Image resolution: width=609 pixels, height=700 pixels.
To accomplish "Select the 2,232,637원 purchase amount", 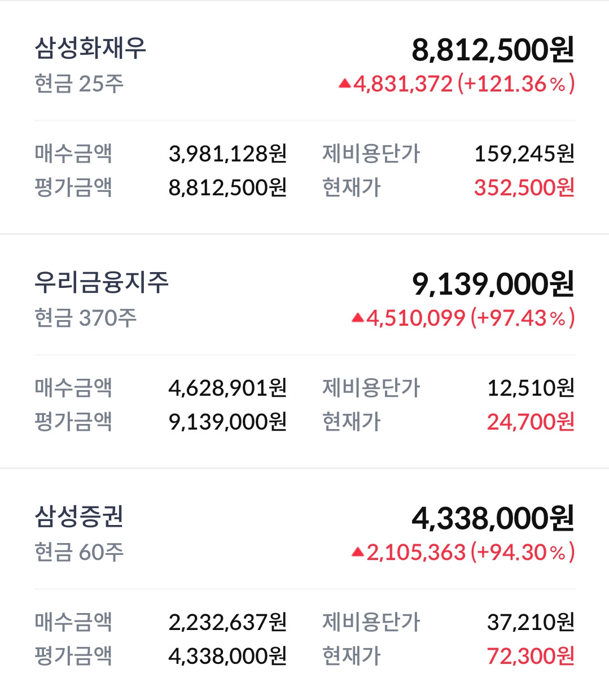I will coord(227,622).
